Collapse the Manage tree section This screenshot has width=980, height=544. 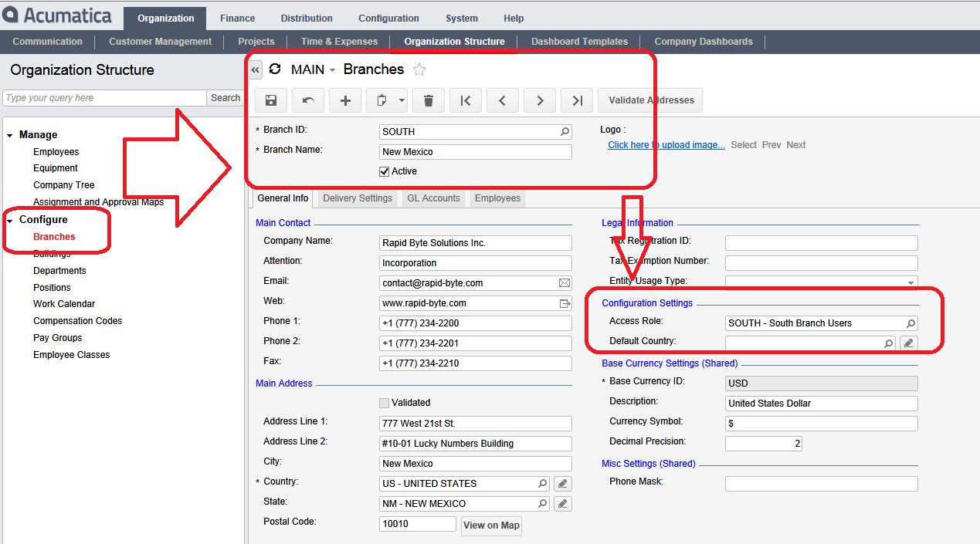coord(10,136)
